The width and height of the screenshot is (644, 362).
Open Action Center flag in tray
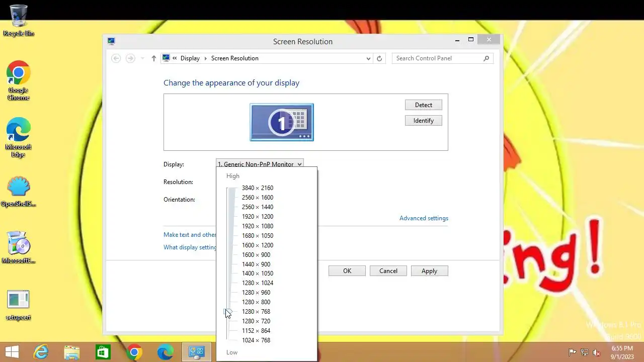[573, 352]
